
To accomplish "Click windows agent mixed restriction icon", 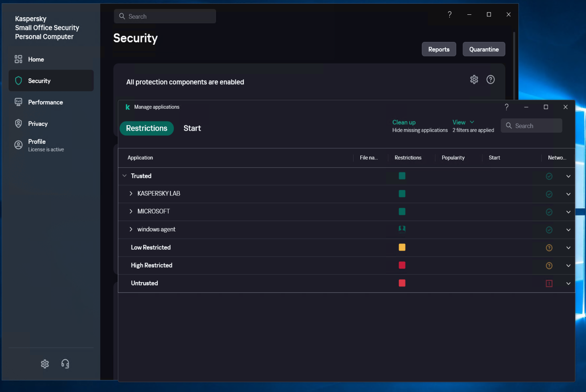I will 402,229.
